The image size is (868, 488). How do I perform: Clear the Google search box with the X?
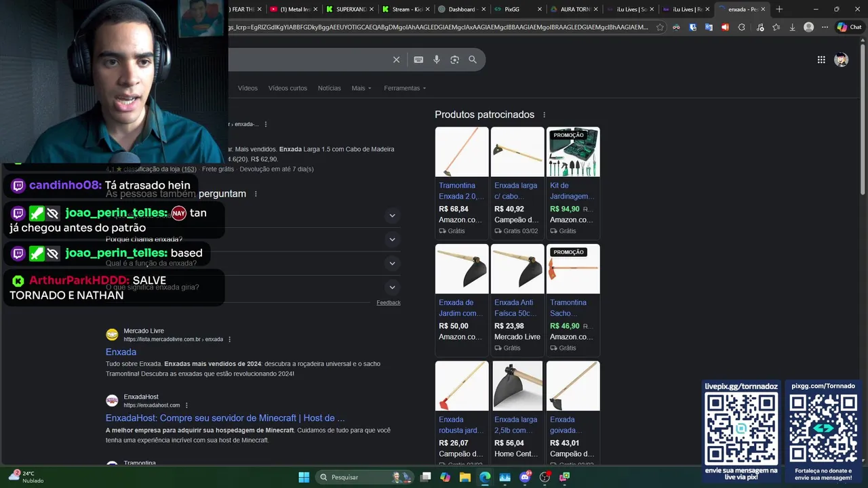pyautogui.click(x=397, y=60)
